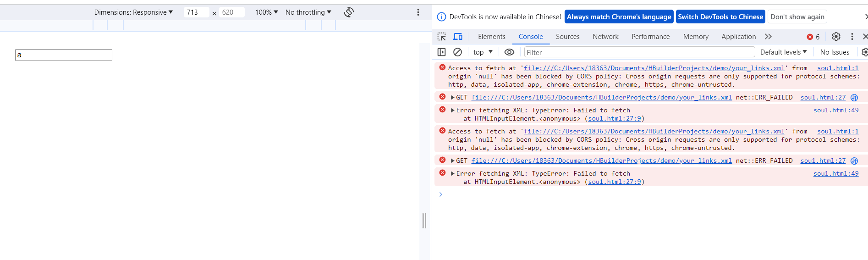The height and width of the screenshot is (260, 868).
Task: Activate the inspect element picker icon
Action: pos(442,37)
